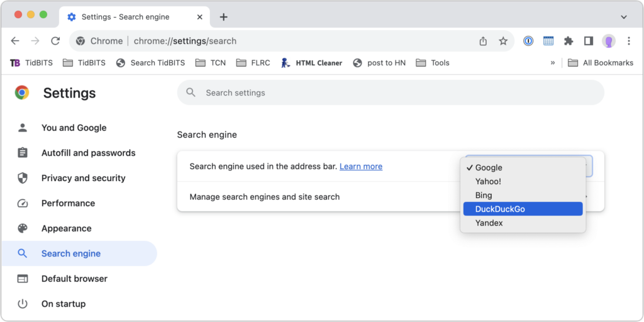Click the Search settings field

(391, 93)
